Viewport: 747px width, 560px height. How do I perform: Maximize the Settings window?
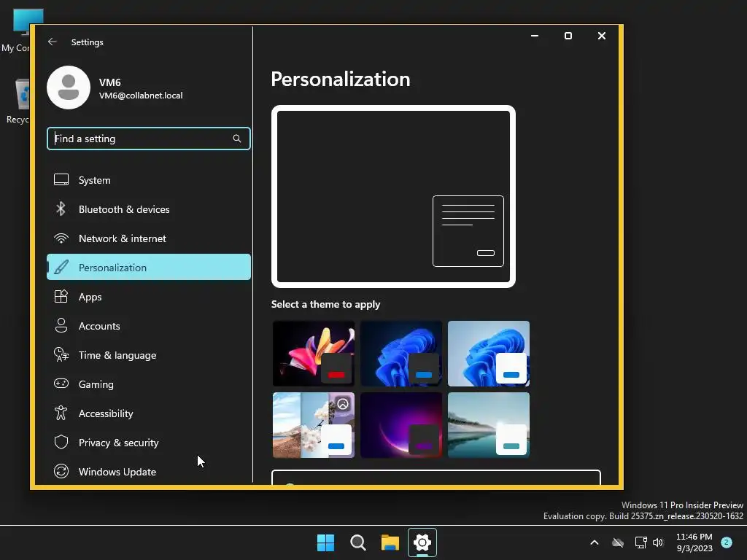(x=568, y=36)
